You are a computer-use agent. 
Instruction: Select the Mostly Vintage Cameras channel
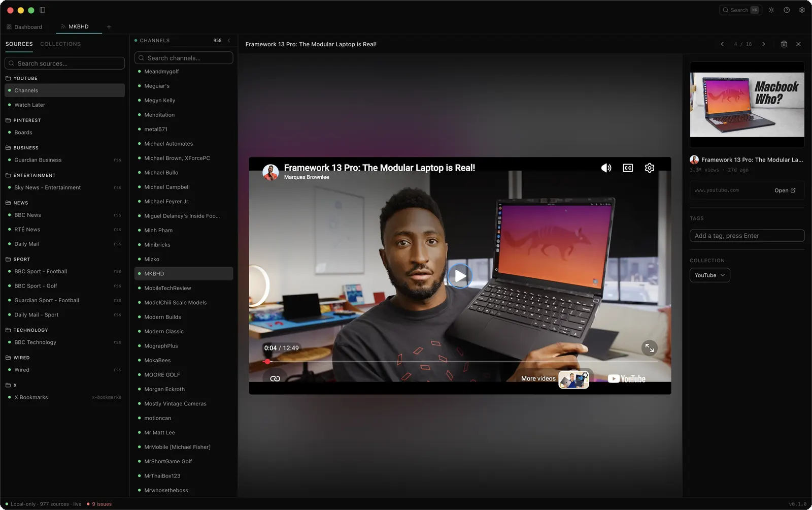[184, 404]
